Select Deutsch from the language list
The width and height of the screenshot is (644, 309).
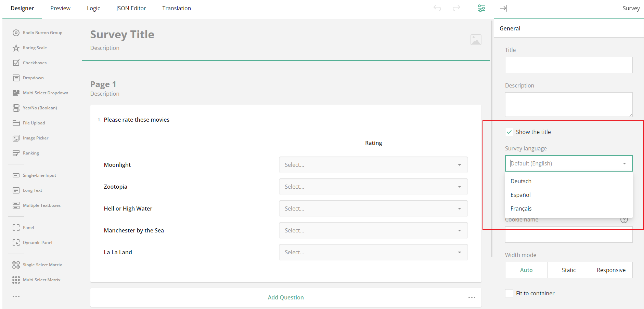click(x=521, y=181)
